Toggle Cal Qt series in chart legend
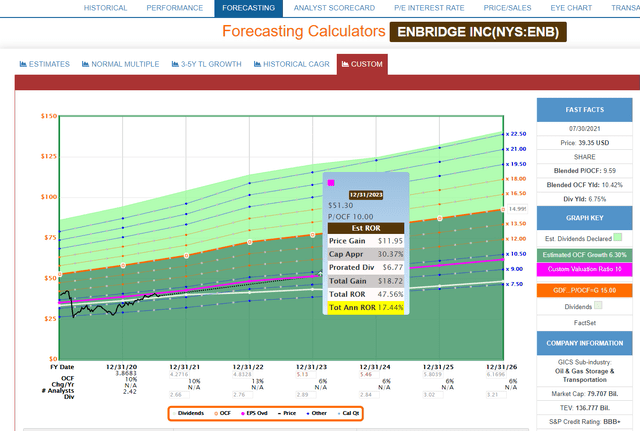 point(349,413)
